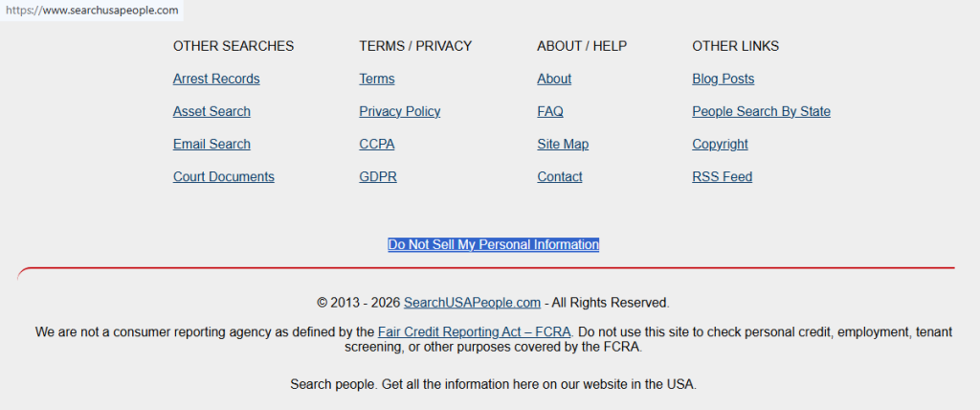The image size is (980, 410).
Task: Open the FAQ link
Action: (x=550, y=111)
